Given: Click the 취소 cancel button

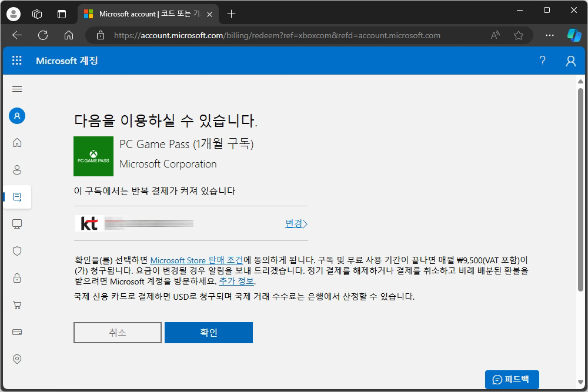Looking at the screenshot, I should click(x=118, y=333).
